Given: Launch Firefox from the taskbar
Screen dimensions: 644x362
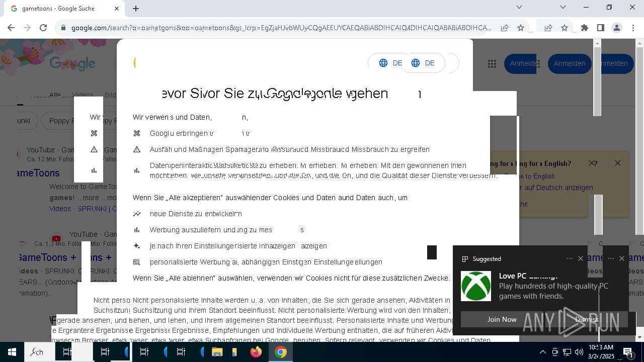Looking at the screenshot, I should (x=256, y=352).
